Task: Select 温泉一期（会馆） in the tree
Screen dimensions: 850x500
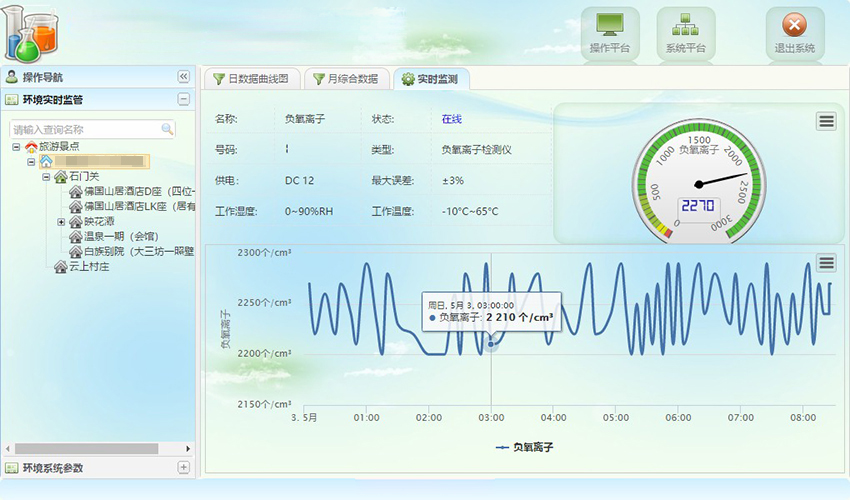Action: click(120, 237)
